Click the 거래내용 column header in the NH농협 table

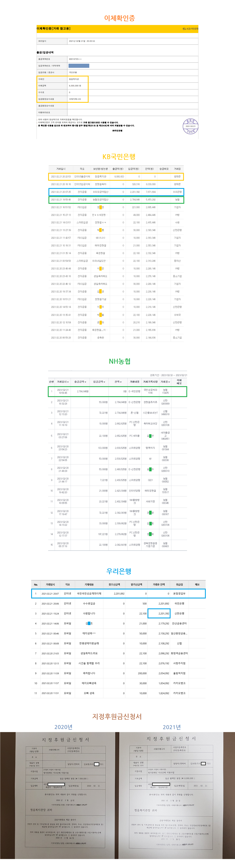135,382
